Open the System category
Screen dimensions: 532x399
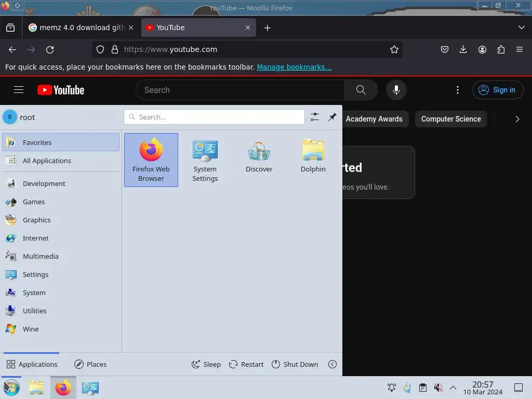[61, 292]
